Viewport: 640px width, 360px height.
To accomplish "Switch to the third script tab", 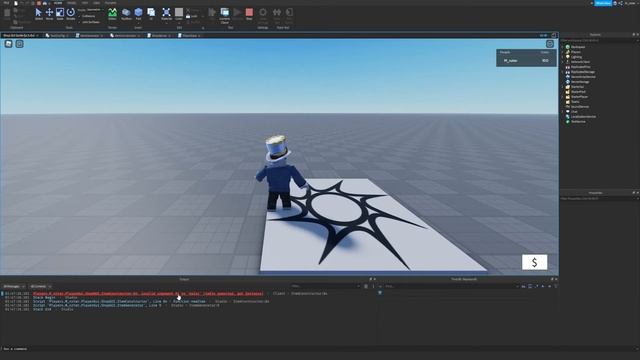I will (89, 36).
